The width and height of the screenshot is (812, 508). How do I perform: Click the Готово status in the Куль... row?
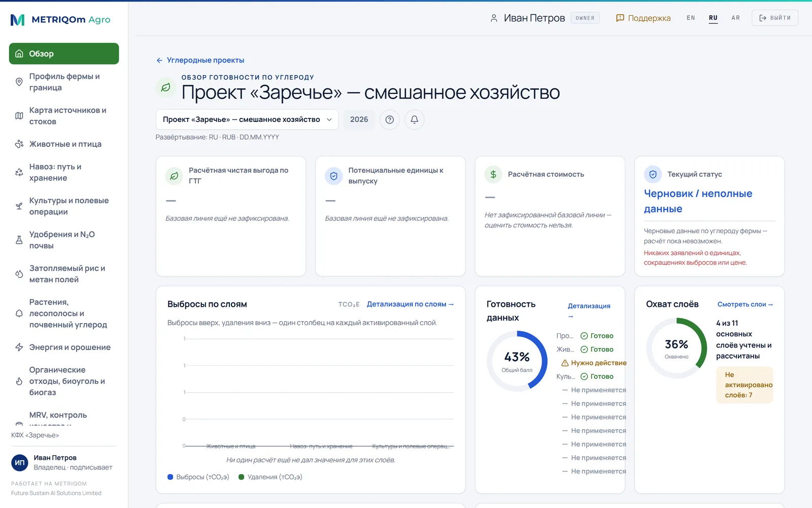[x=597, y=376]
